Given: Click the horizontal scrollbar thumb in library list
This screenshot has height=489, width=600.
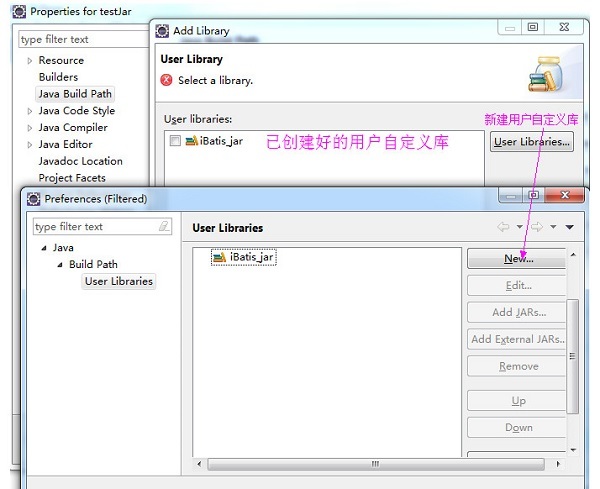Looking at the screenshot, I should pyautogui.click(x=375, y=464).
